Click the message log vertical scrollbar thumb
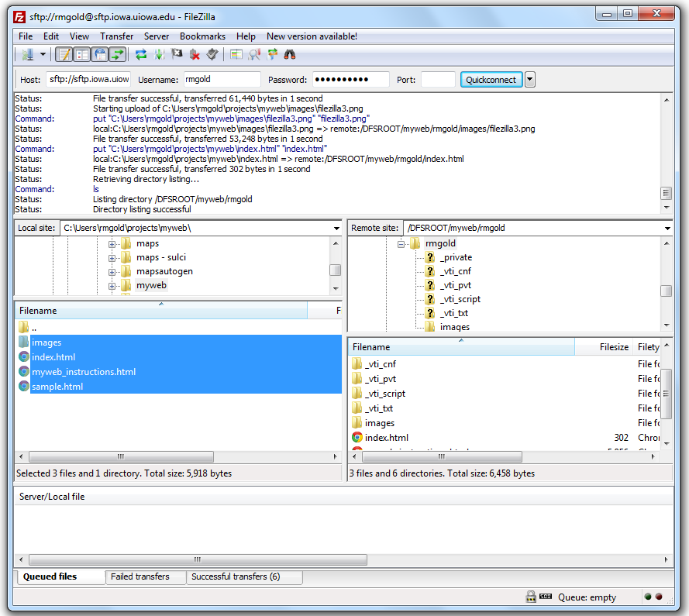689x616 pixels. tap(667, 192)
